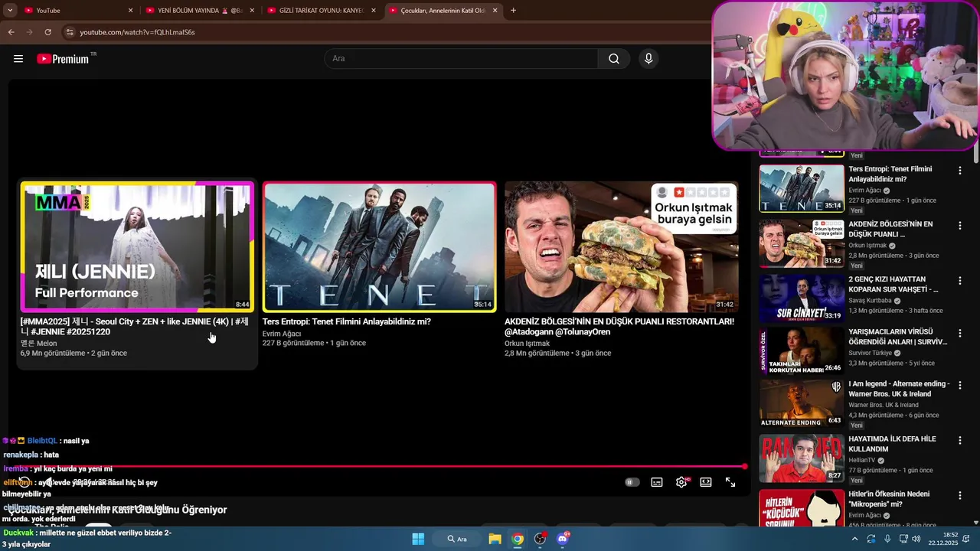The width and height of the screenshot is (980, 551).
Task: Click 'Survivor Türkiye' channel name in sidebar
Action: [x=871, y=353]
